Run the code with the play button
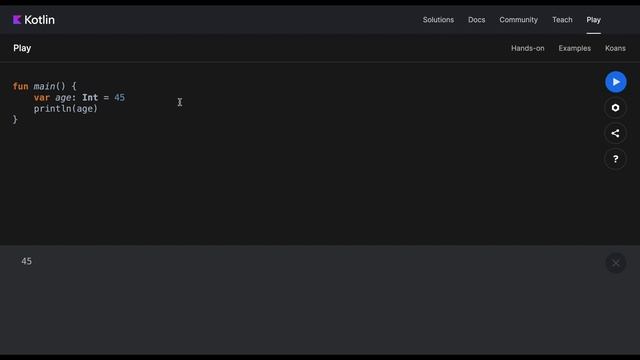 click(616, 82)
